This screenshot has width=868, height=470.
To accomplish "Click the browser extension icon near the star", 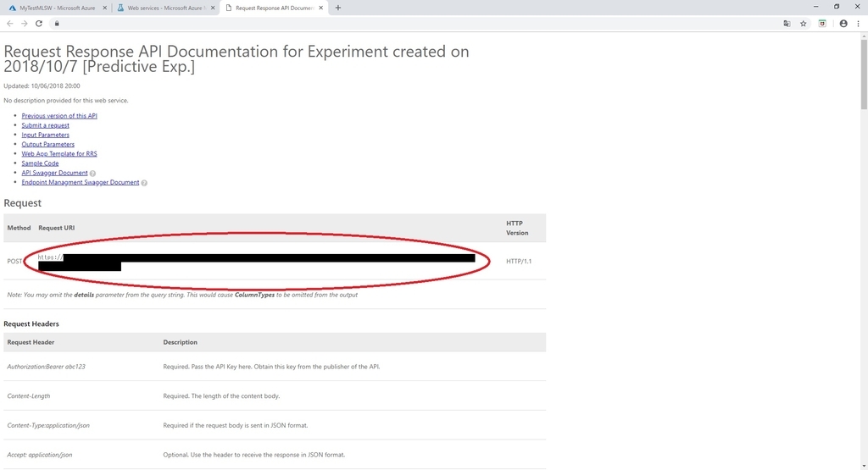I will pyautogui.click(x=822, y=23).
